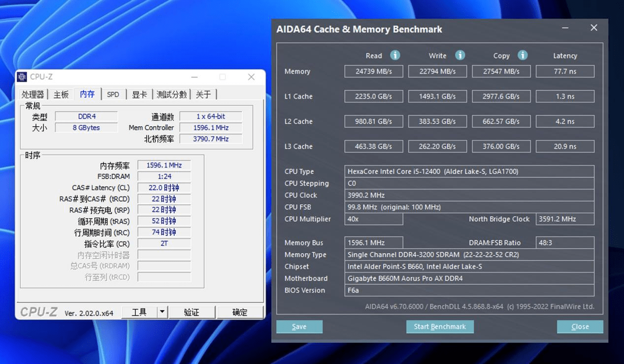Open the 工具 dropdown arrow in CPU-Z
This screenshot has height=364, width=624.
pyautogui.click(x=163, y=312)
